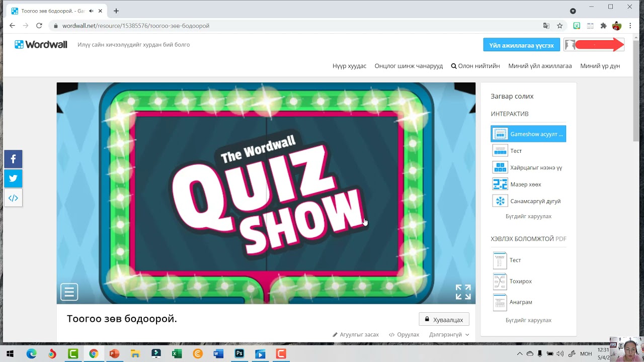Click the Оруулах embed link

tap(404, 335)
